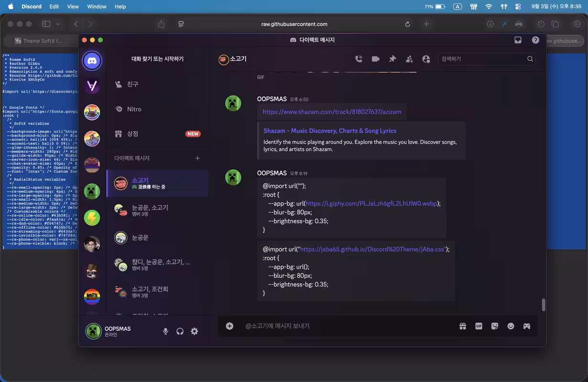The image size is (588, 382).
Task: Click the message box for @소고기
Action: coord(349,326)
